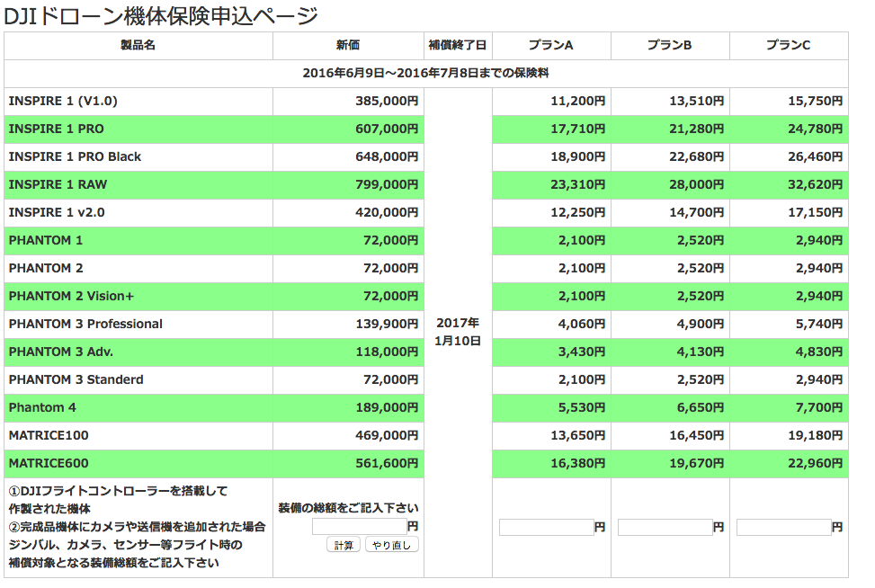Image resolution: width=875 pixels, height=588 pixels.
Task: Focus the プランC premium field in custom row
Action: (x=784, y=527)
